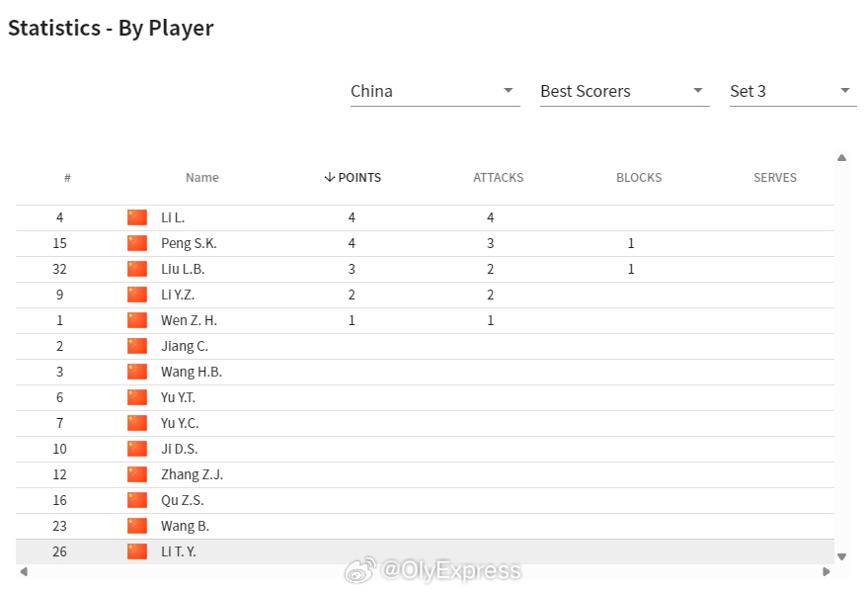Click the vertical scrollbar up arrow

[x=842, y=158]
